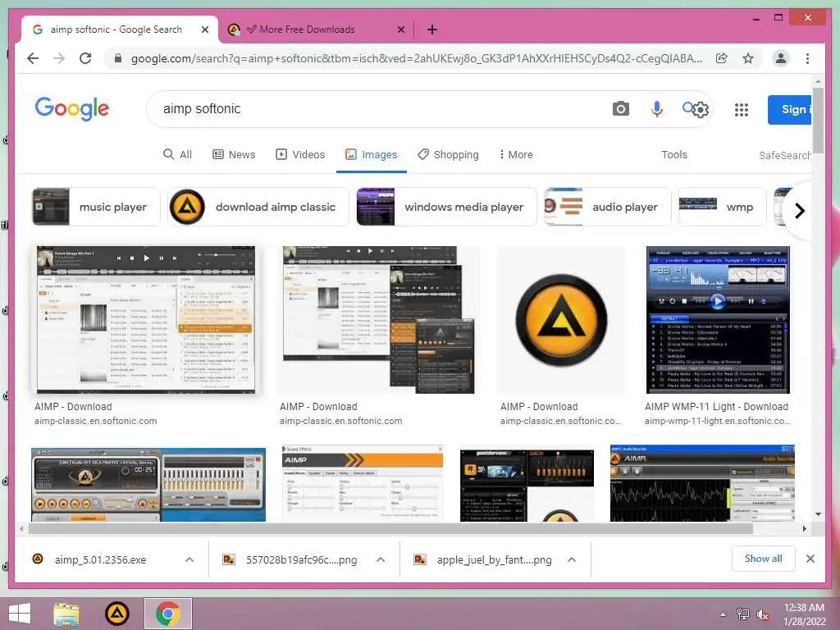Expand options for the 557028b19afc96c png download
The height and width of the screenshot is (630, 840).
(x=381, y=559)
